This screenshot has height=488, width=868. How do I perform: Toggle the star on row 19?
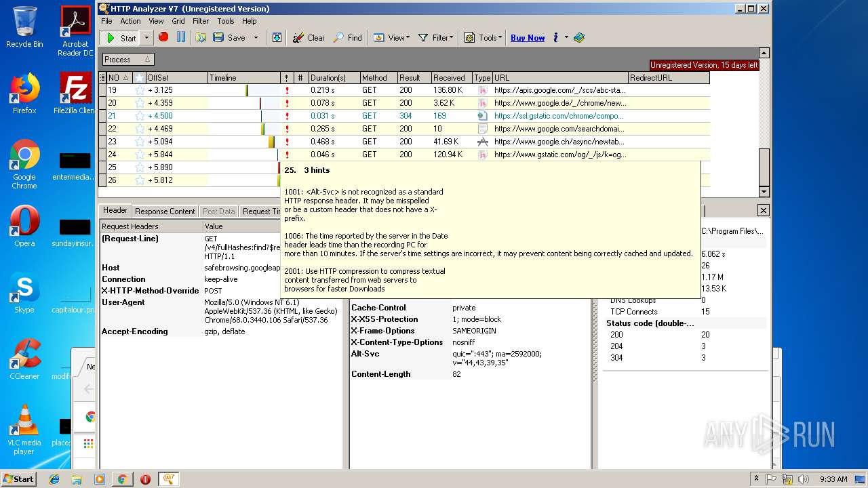(140, 90)
